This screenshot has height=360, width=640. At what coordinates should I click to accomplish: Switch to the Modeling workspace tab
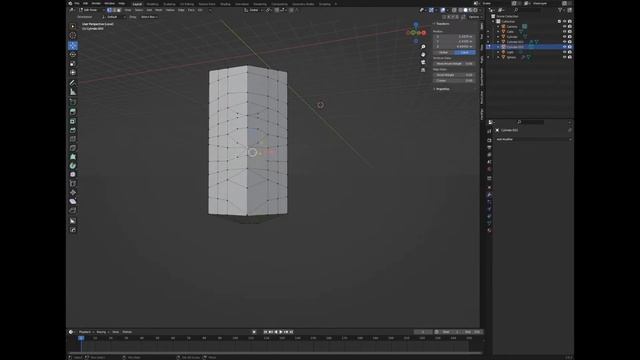click(152, 4)
